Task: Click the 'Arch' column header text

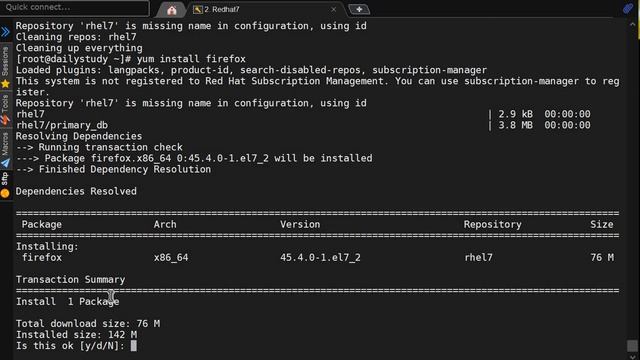Action: (165, 224)
